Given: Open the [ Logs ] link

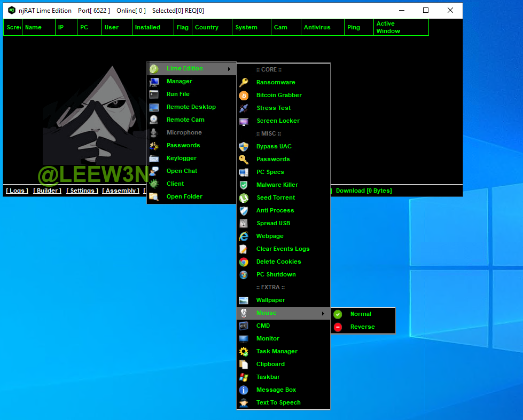Looking at the screenshot, I should pos(17,191).
